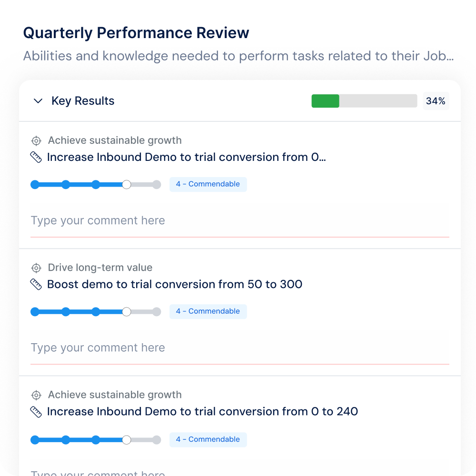Click target icon next to Drive long-term value
The width and height of the screenshot is (476, 476).
pyautogui.click(x=36, y=268)
